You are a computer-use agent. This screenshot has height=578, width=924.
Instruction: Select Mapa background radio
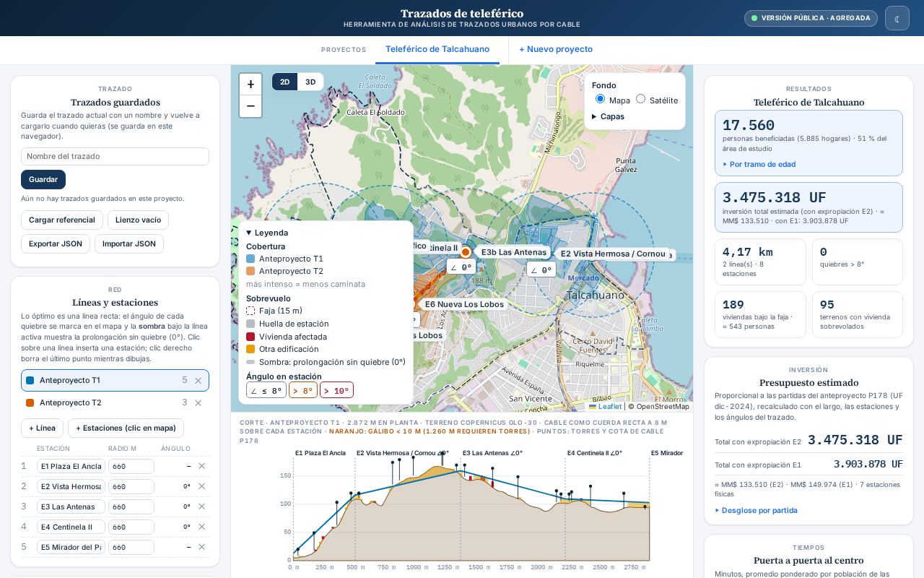click(x=600, y=99)
